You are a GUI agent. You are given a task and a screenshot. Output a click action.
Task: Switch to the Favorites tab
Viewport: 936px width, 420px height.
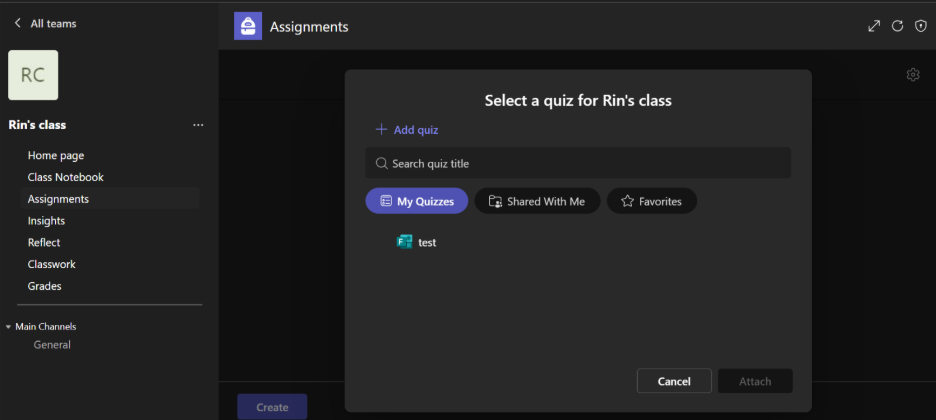coord(652,201)
